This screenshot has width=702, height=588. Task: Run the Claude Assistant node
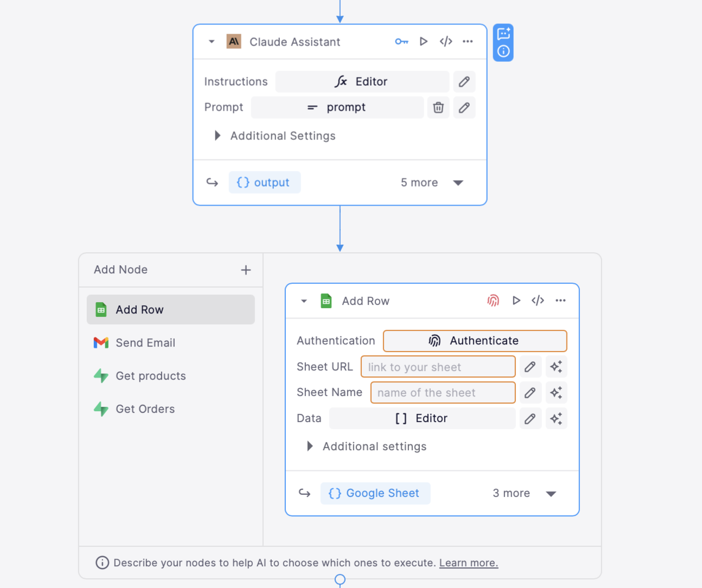tap(424, 42)
